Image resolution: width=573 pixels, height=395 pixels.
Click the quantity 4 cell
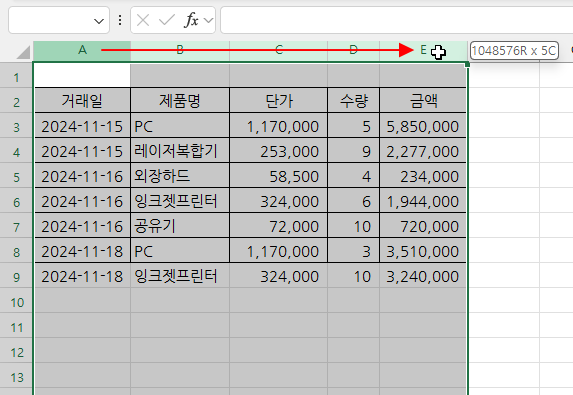(x=353, y=176)
